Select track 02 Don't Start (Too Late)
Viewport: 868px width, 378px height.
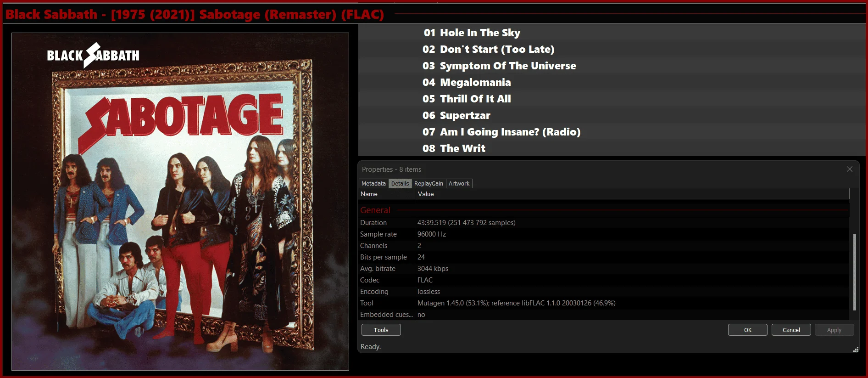coord(612,49)
